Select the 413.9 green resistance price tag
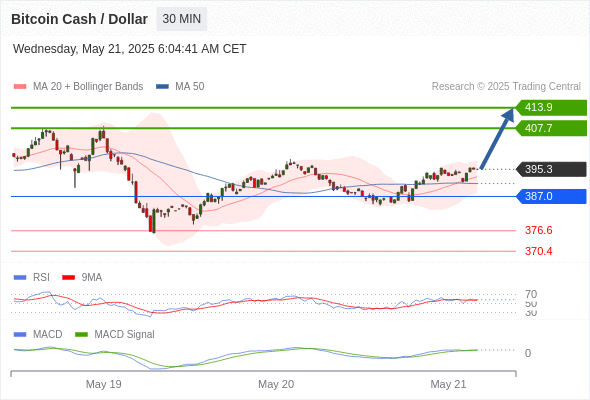The image size is (590, 400). coord(551,108)
